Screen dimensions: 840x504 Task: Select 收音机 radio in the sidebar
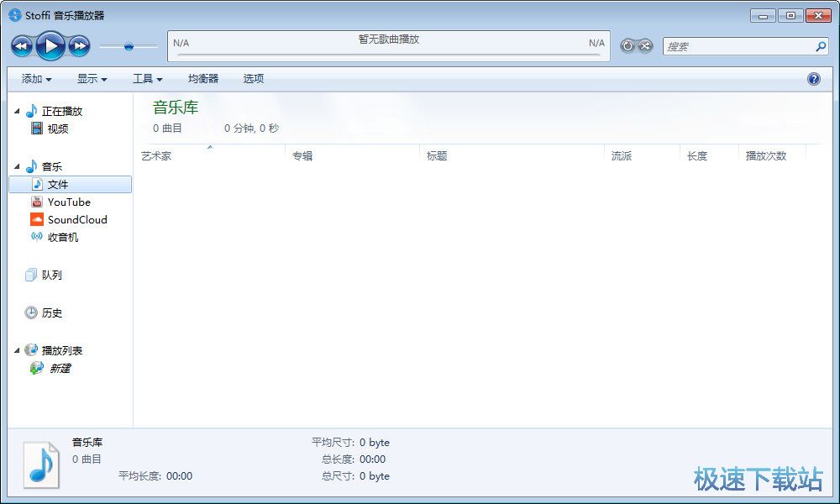click(62, 237)
